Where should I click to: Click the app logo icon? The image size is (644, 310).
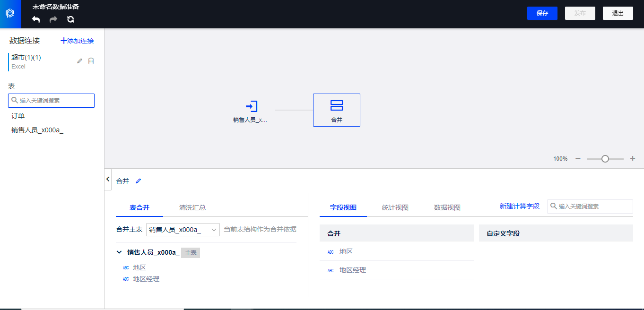10,14
